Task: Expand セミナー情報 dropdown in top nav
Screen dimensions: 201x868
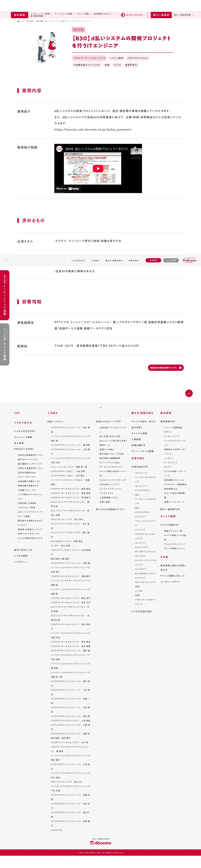Action: click(x=84, y=14)
